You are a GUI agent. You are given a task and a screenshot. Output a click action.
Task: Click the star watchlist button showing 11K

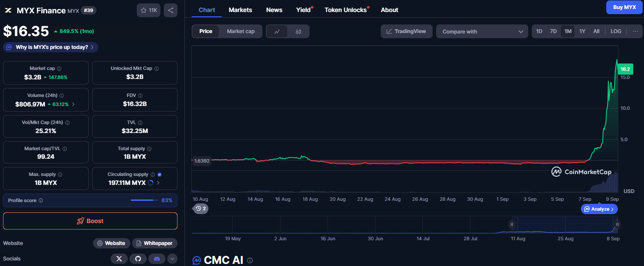[x=148, y=10]
